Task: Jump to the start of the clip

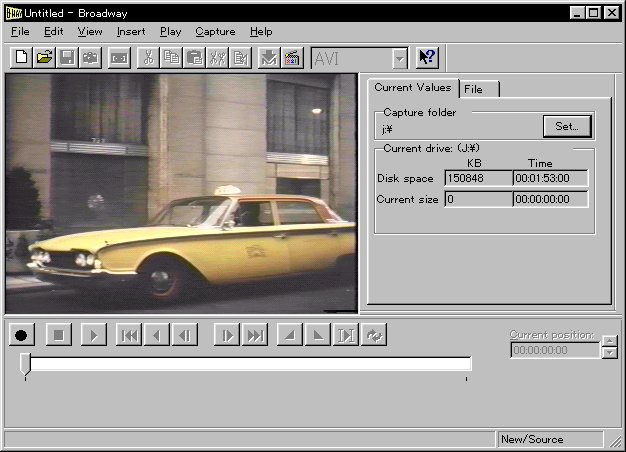Action: 129,335
